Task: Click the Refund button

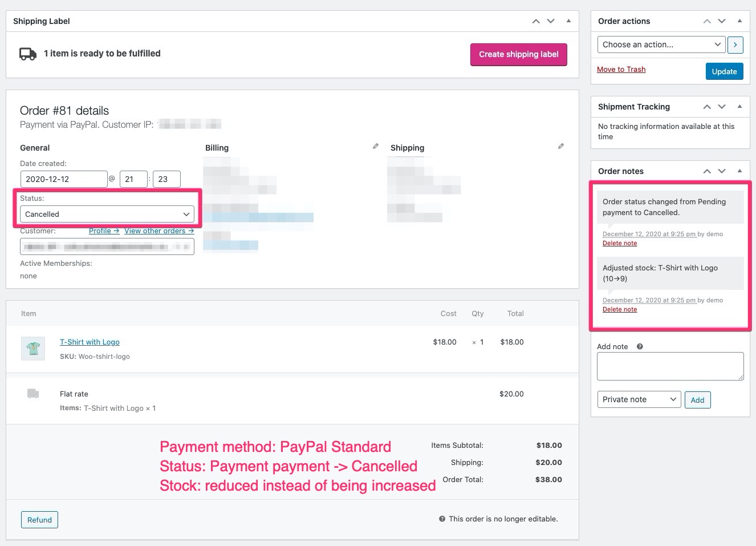Action: point(39,520)
